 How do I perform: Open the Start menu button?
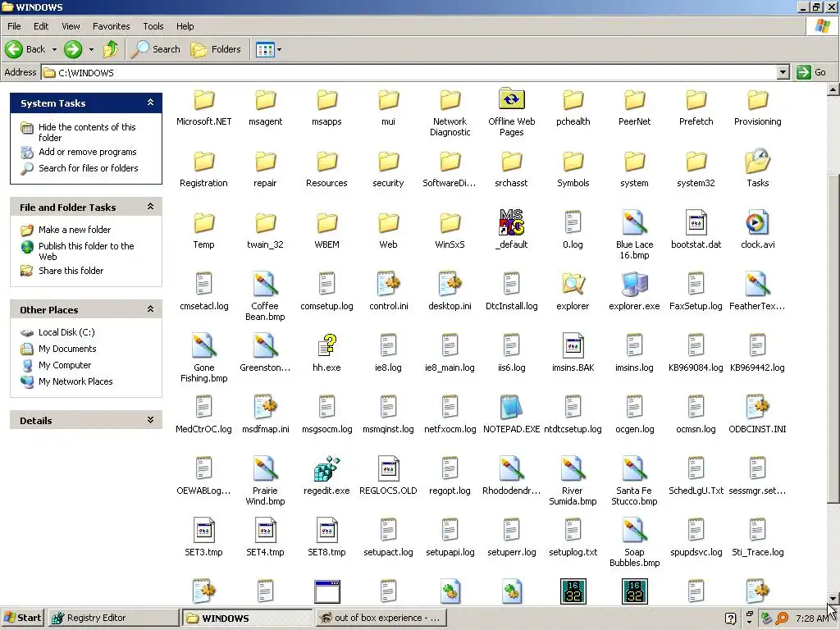click(x=22, y=618)
